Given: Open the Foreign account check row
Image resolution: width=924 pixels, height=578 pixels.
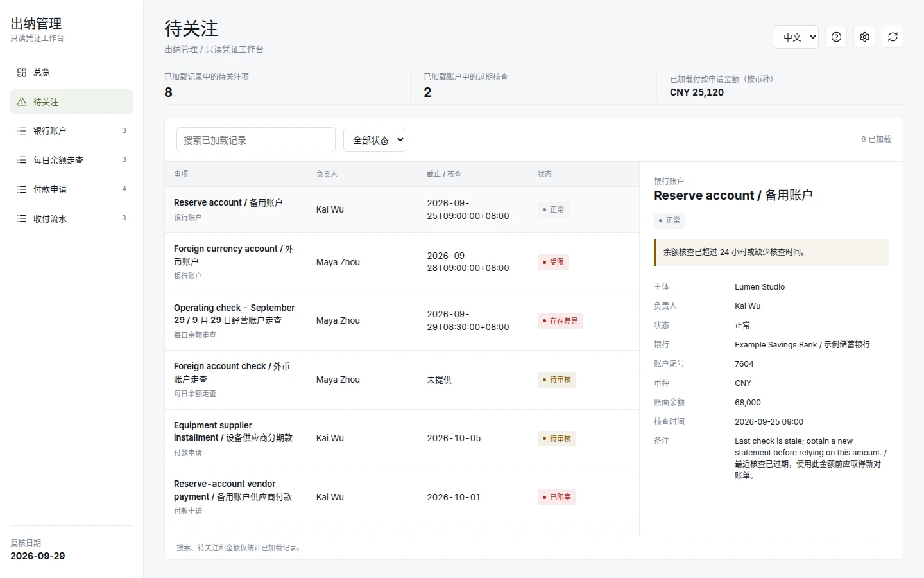Looking at the screenshot, I should point(402,380).
